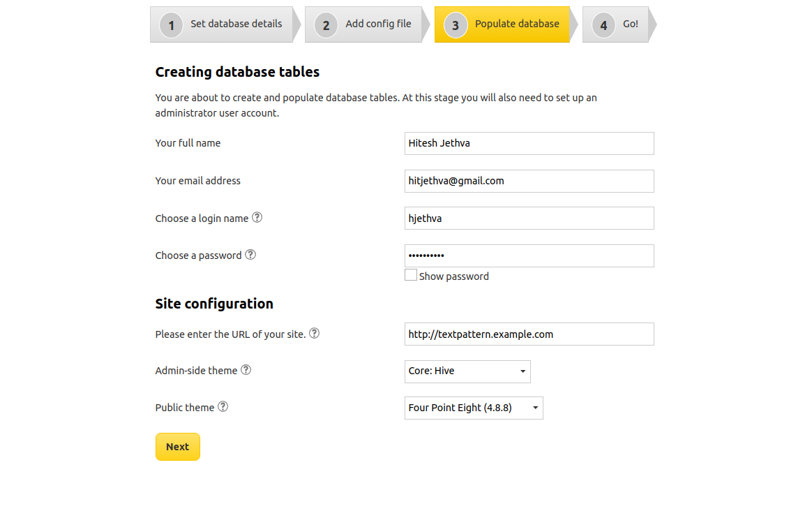Enable the Show password checkbox
The height and width of the screenshot is (511, 812).
(411, 275)
